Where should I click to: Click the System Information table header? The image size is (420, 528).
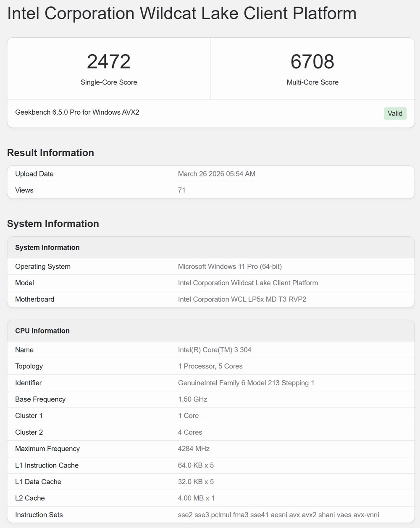point(47,248)
